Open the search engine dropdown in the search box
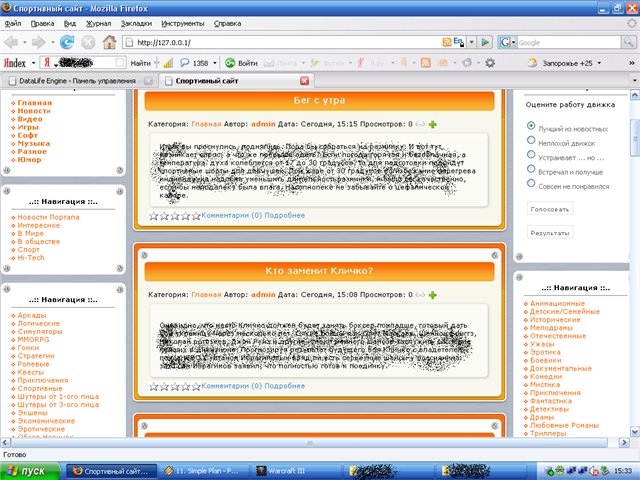The image size is (640, 480). [x=512, y=42]
